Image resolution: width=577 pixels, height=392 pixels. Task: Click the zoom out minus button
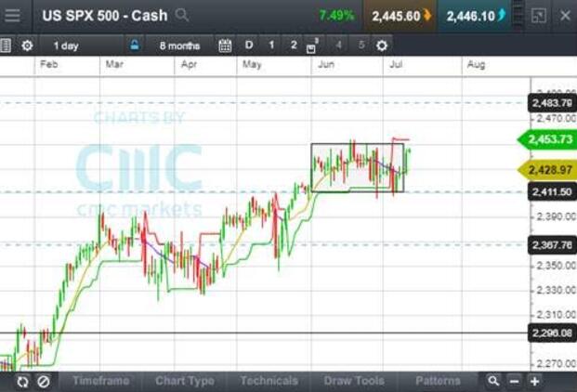pyautogui.click(x=514, y=381)
